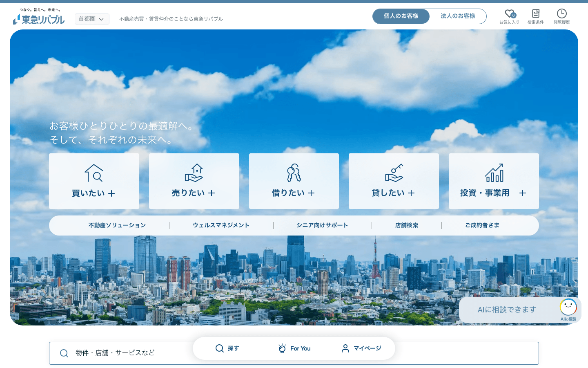
Task: Click 閲覧履歴 label text
Action: click(562, 22)
